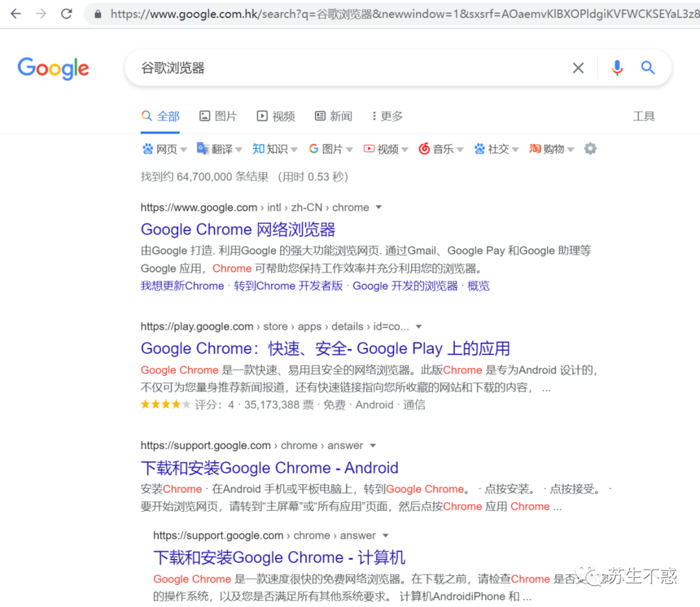Switch to the 图片 tab

tap(218, 117)
